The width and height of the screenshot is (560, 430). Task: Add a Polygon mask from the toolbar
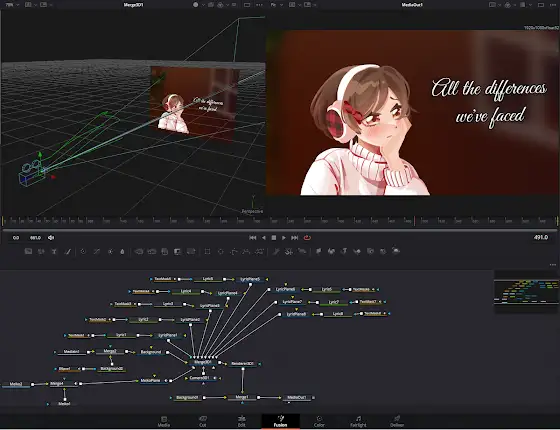[234, 251]
